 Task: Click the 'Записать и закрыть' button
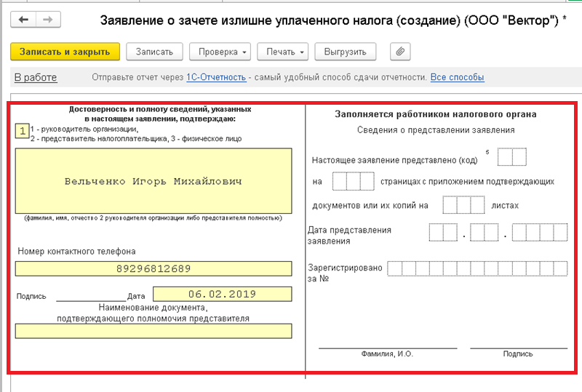tap(65, 52)
